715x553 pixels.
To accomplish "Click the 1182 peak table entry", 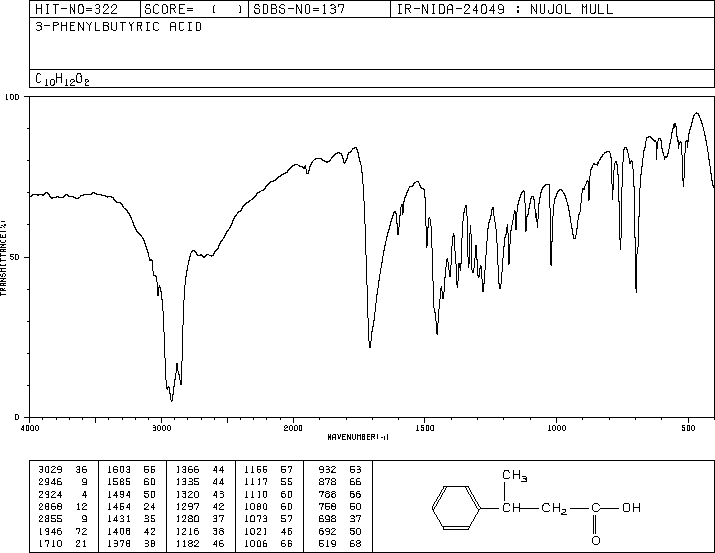I will coord(187,544).
